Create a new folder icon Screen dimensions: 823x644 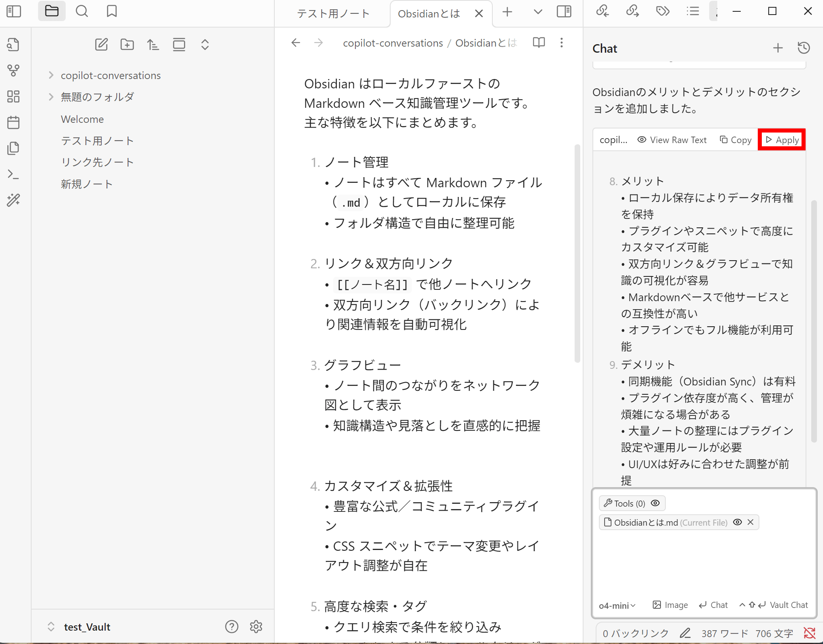coord(127,45)
